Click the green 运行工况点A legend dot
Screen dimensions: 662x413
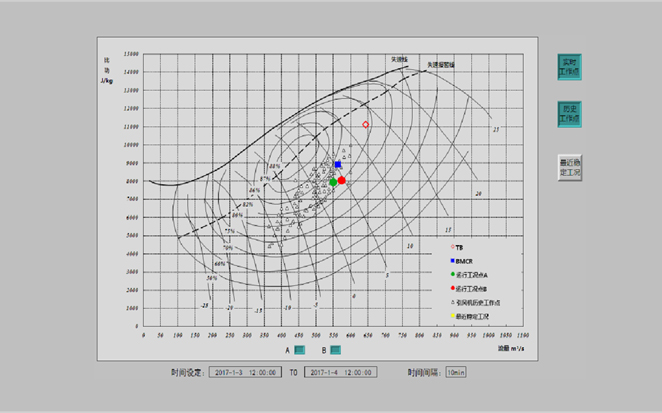pyautogui.click(x=452, y=273)
